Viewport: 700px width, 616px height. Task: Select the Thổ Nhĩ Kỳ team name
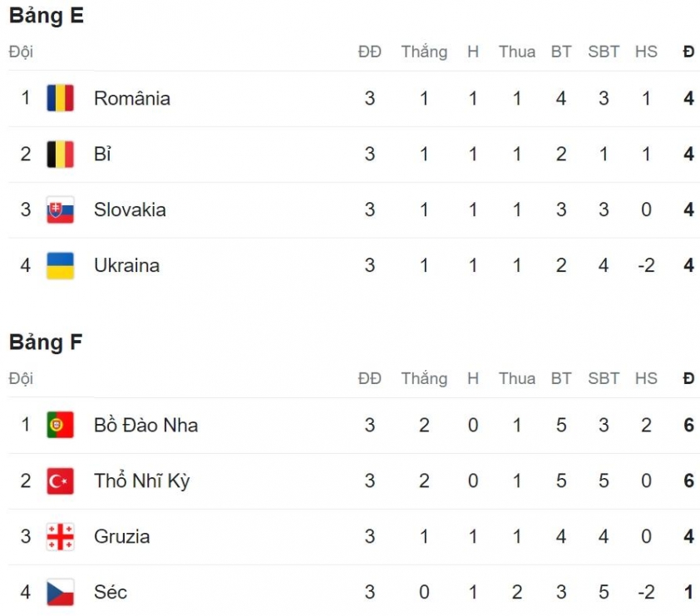142,481
